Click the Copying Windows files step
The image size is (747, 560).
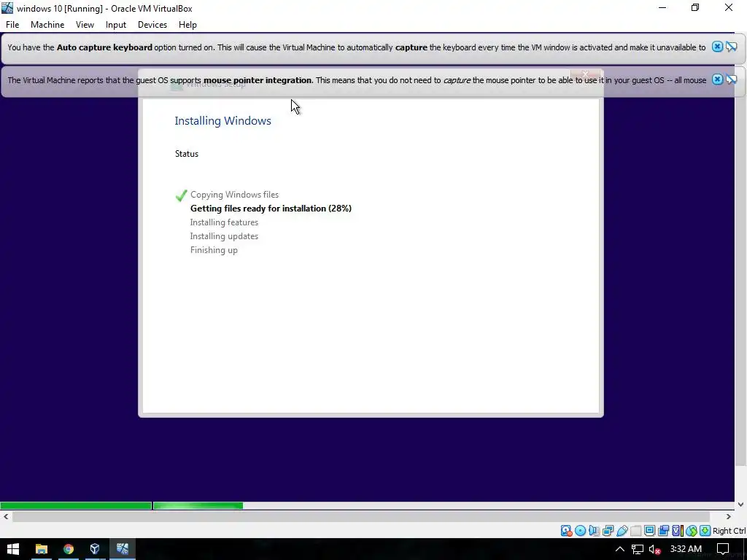tap(234, 195)
